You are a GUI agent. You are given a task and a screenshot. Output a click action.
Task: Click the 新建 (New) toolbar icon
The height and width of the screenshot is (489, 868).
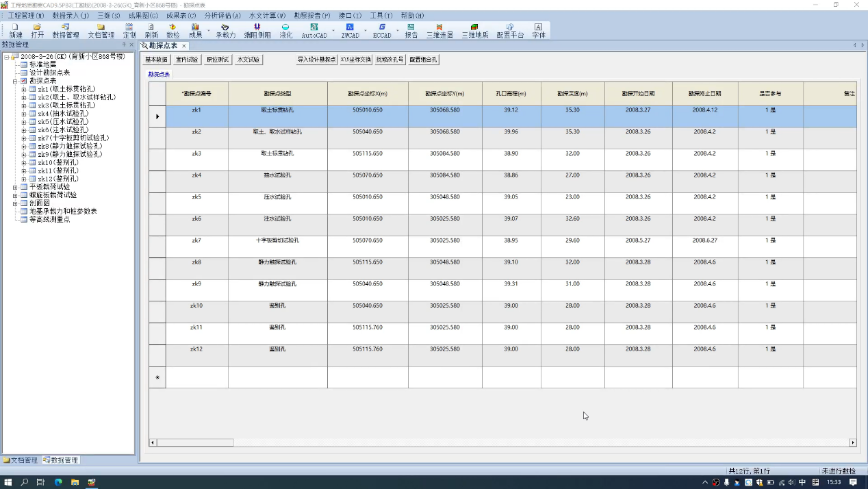[x=16, y=31]
